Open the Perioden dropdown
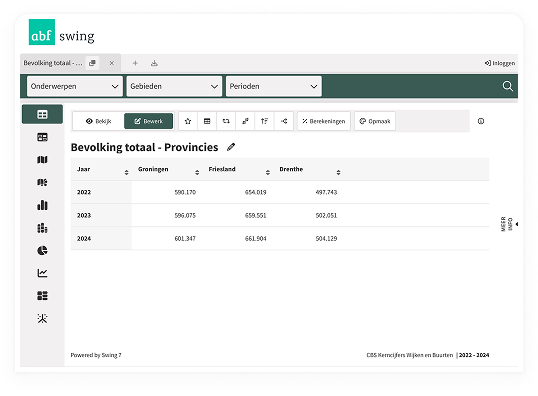Screen dimensions: 538x396 tap(274, 86)
